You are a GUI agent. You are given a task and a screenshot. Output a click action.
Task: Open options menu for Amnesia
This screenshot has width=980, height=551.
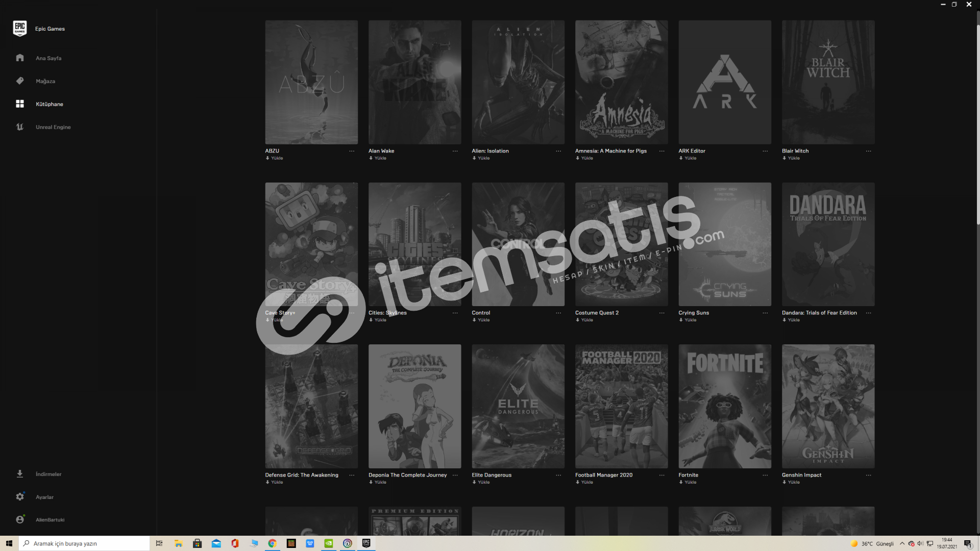pos(661,151)
